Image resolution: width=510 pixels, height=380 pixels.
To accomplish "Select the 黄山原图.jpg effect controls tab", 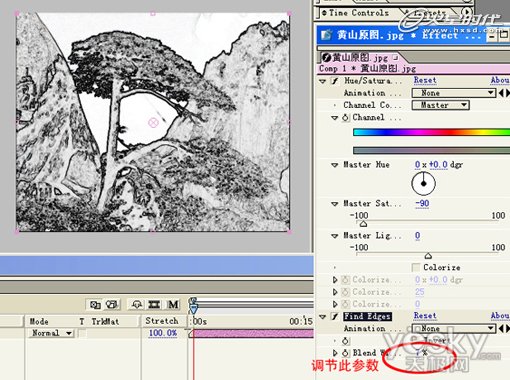I will tap(360, 58).
